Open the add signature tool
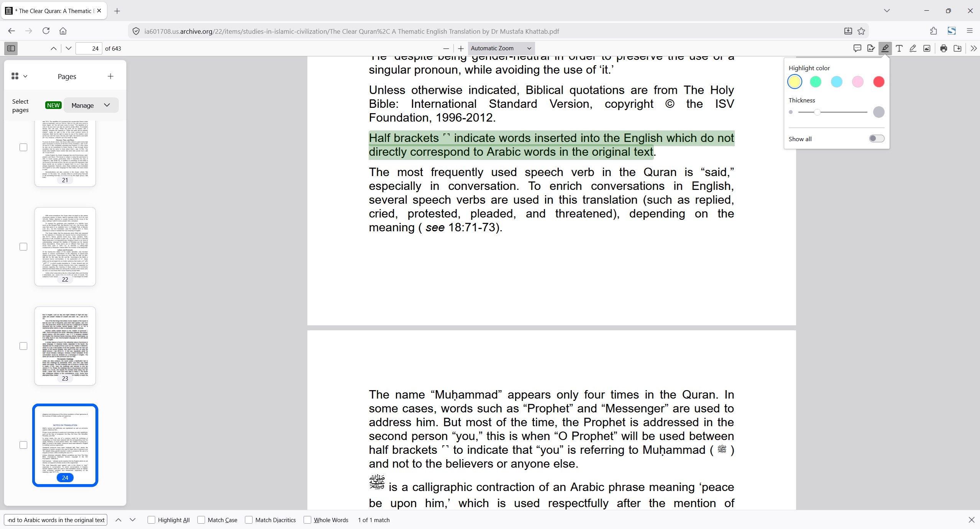The image size is (980, 529). (x=871, y=48)
